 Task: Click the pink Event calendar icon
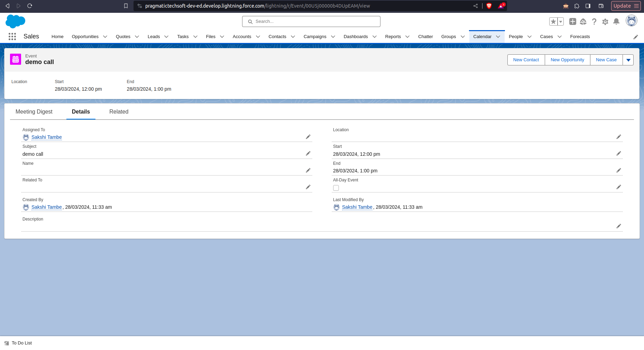click(x=16, y=60)
